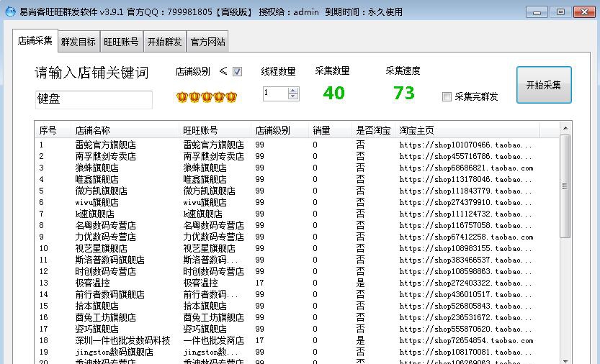Image resolution: width=600 pixels, height=364 pixels.
Task: Increase 线程数量 with the up arrow
Action: point(293,90)
